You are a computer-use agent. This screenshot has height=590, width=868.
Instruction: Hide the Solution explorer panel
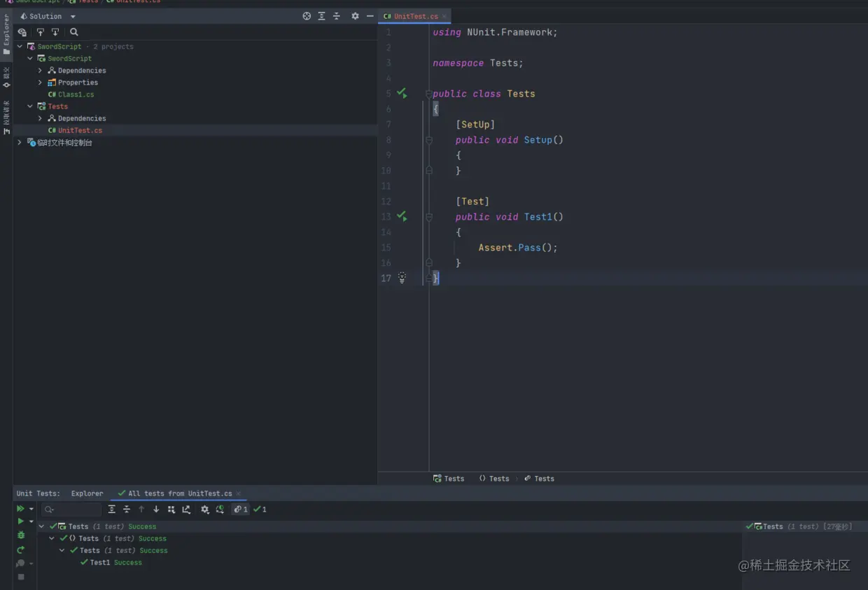pyautogui.click(x=370, y=16)
